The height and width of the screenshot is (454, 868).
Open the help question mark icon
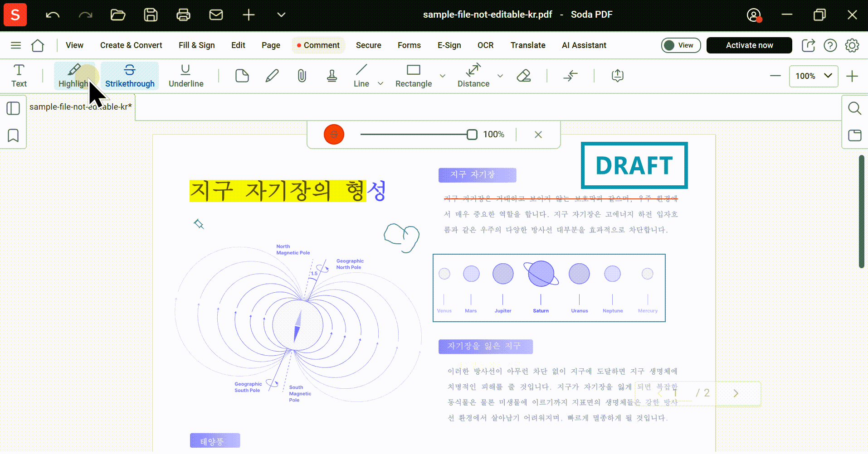coord(830,45)
